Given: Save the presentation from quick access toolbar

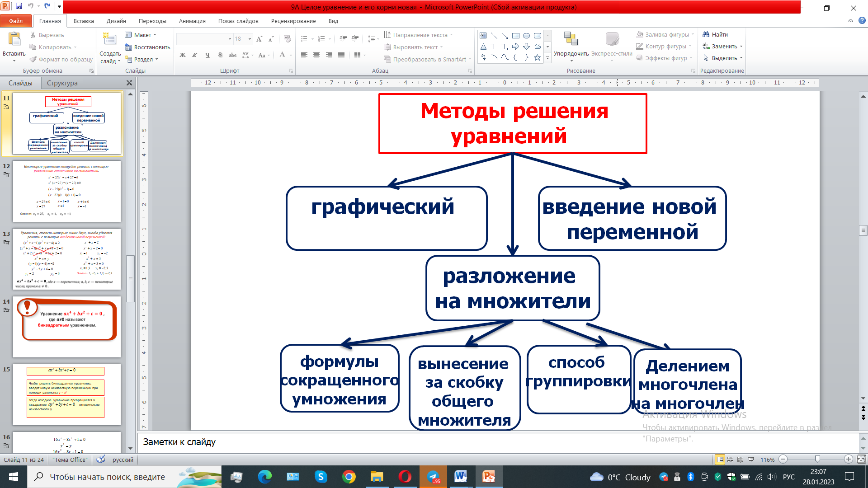Looking at the screenshot, I should pos(19,6).
